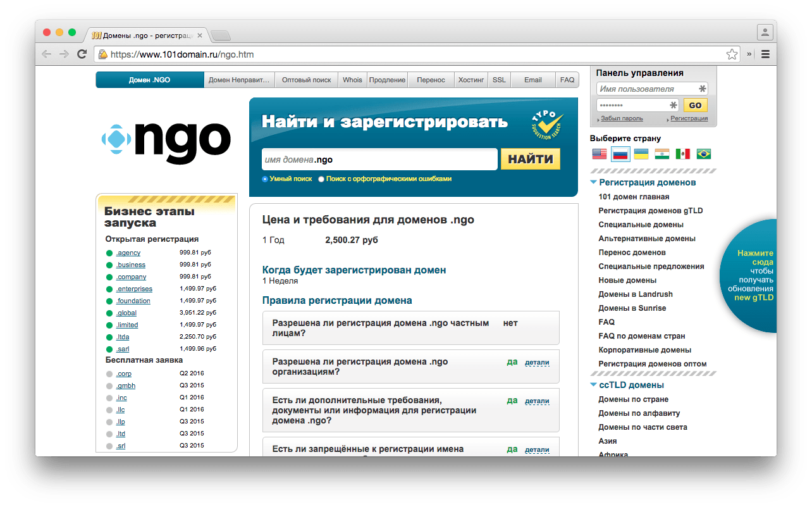
Task: Open the .global domain link
Action: click(x=126, y=313)
